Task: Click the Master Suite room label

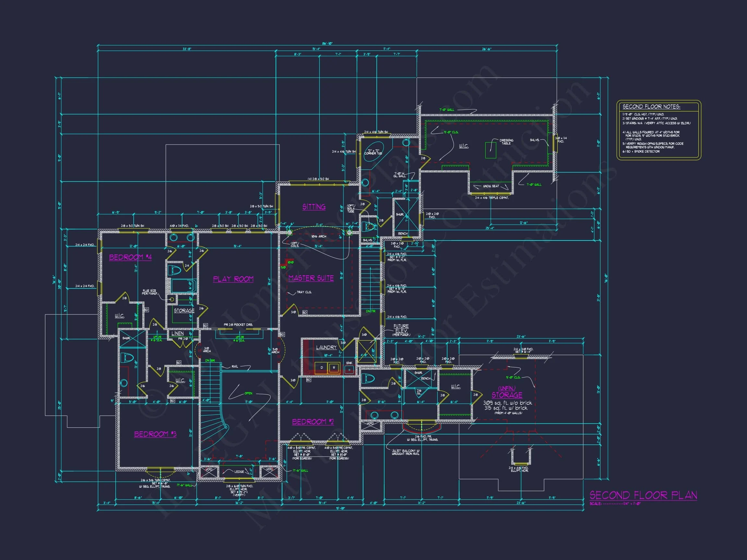Action: point(311,278)
